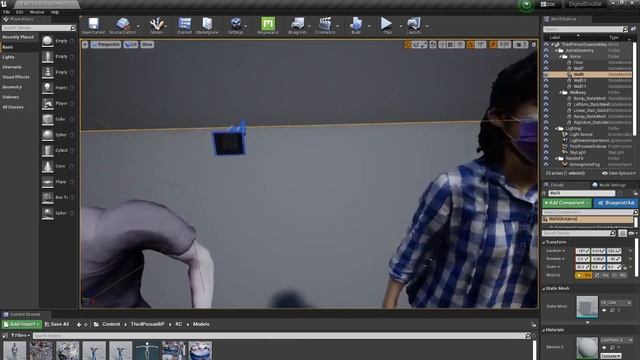The height and width of the screenshot is (360, 640).
Task: Select the Player Start actor icon
Action: [48, 103]
